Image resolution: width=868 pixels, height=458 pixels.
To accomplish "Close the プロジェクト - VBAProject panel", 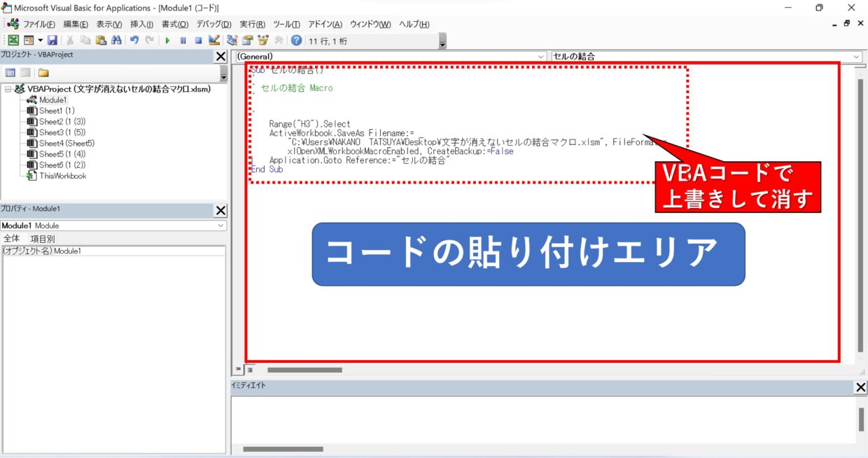I will coord(220,56).
